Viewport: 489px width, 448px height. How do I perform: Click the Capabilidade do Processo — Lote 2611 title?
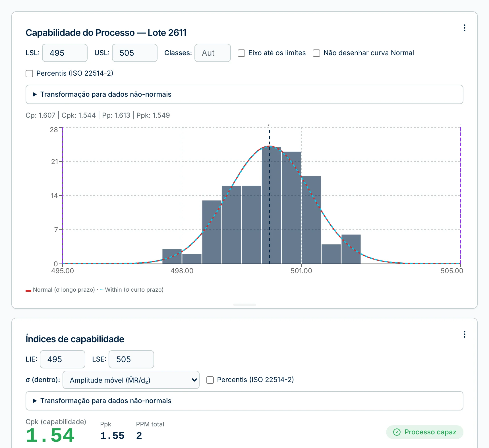pos(106,33)
